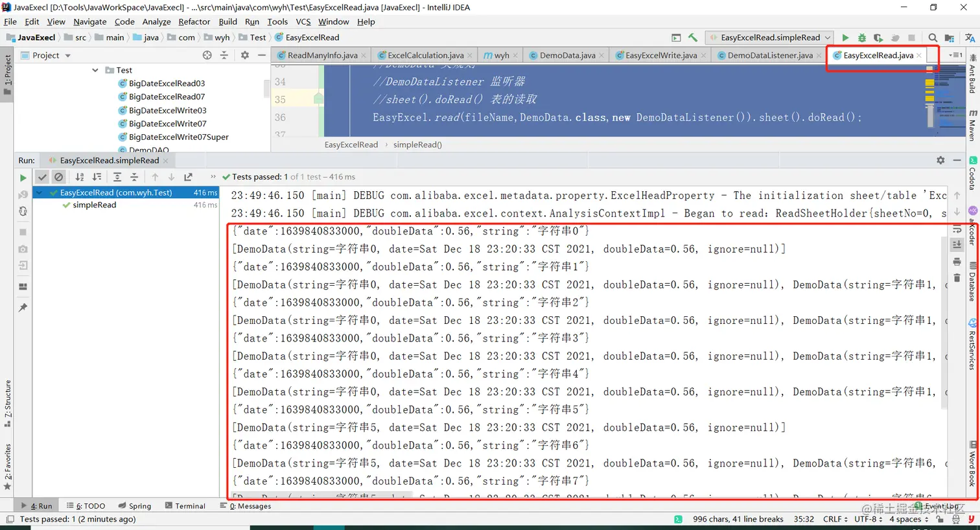Image resolution: width=980 pixels, height=530 pixels.
Task: Open the File menu
Action: point(10,21)
